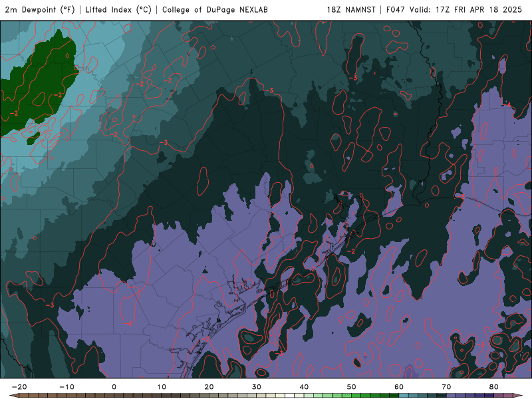Click the 20 label on the color scale
The width and height of the screenshot is (532, 399).
coord(209,387)
